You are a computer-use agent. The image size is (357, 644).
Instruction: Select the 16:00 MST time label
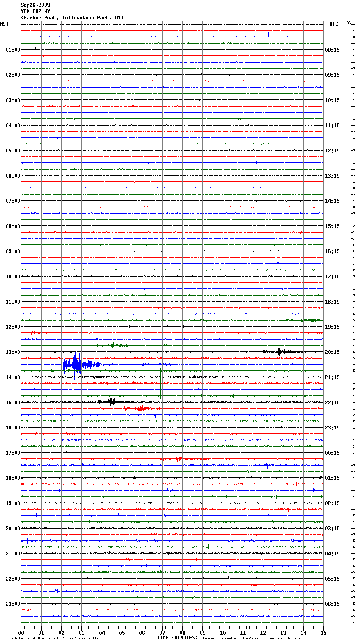coord(13,428)
